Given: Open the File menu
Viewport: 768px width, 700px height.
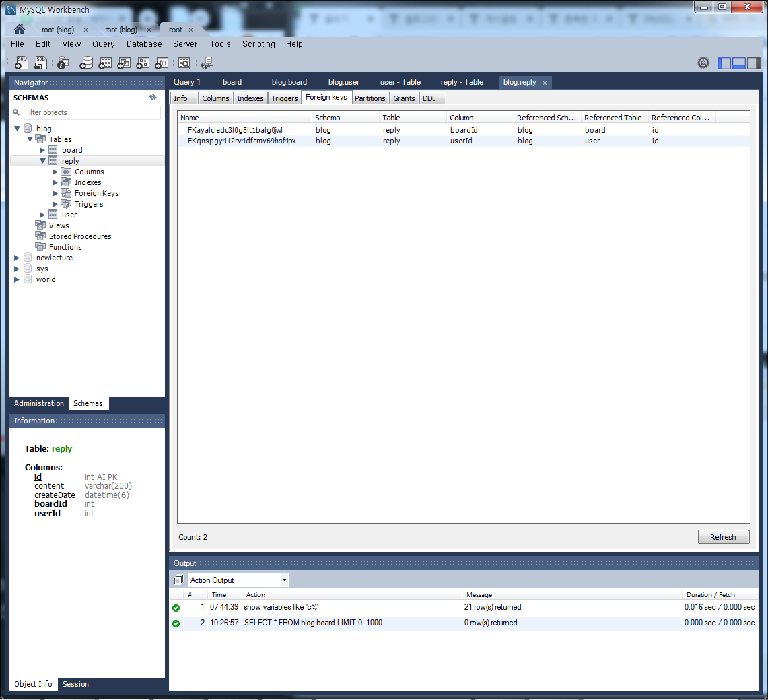Looking at the screenshot, I should (x=17, y=44).
